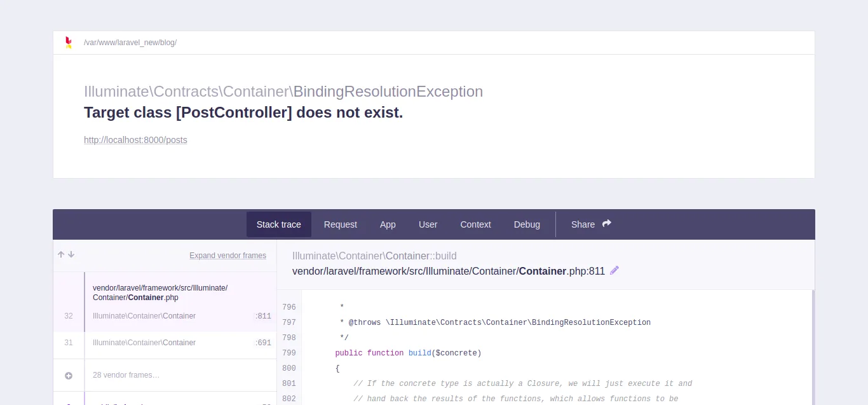Select frame 32 Container.php line 811

165,302
